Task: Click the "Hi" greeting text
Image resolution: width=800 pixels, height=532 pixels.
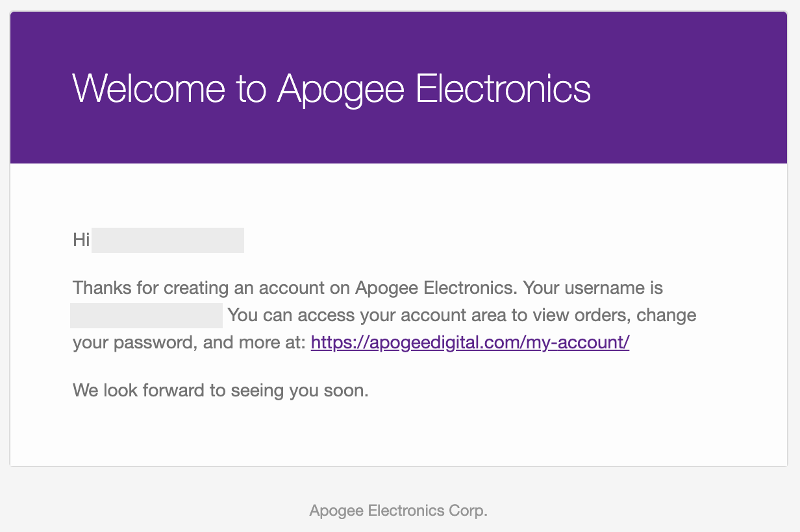Action: pos(81,240)
